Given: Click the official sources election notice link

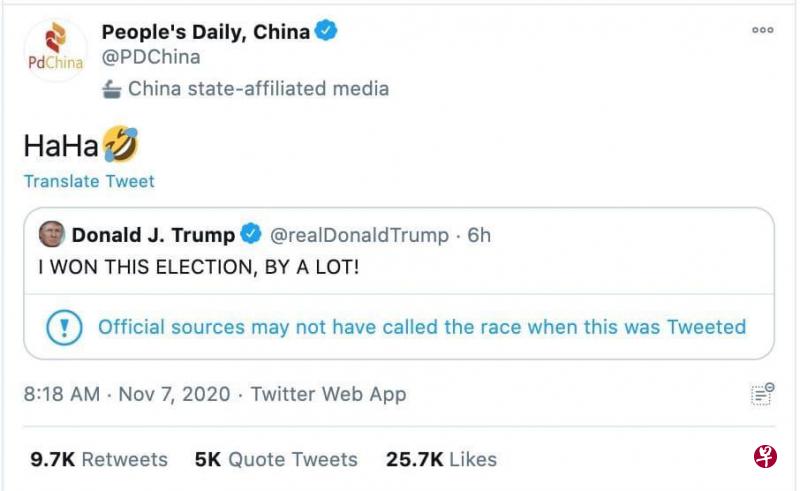Looking at the screenshot, I should click(x=421, y=327).
